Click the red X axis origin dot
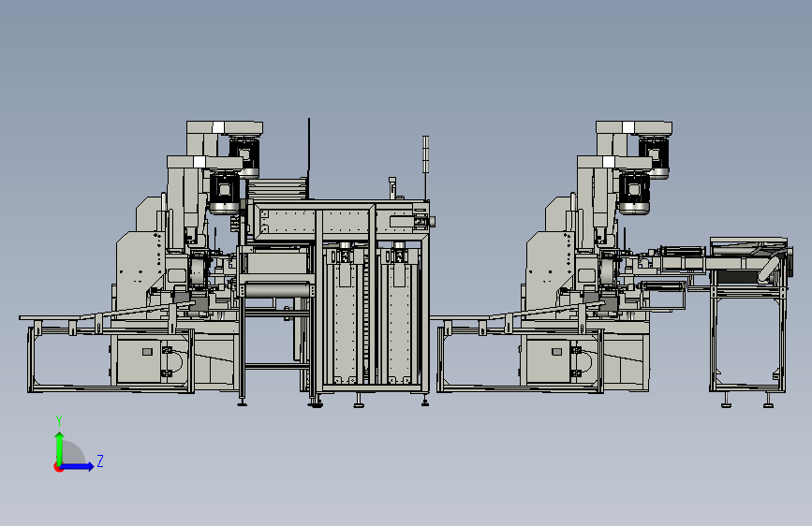 (x=57, y=468)
